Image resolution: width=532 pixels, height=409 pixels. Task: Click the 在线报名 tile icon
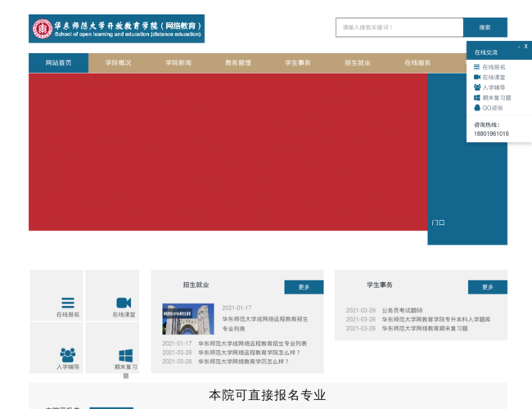tap(68, 303)
